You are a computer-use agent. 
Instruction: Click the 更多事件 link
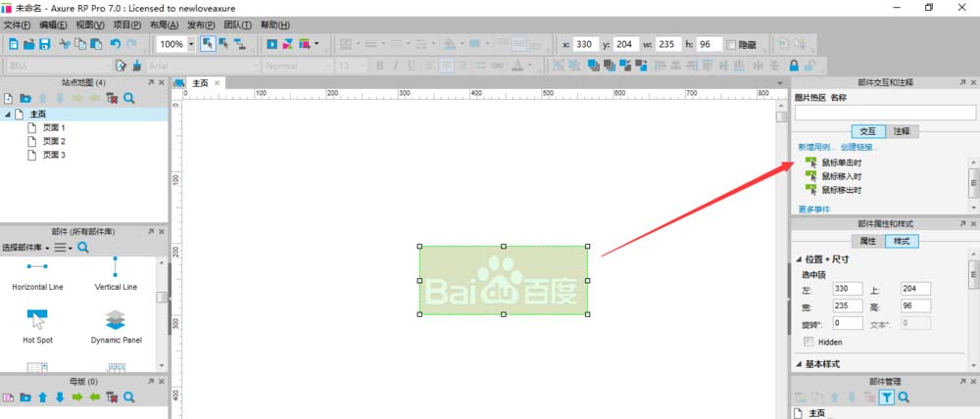tap(814, 209)
